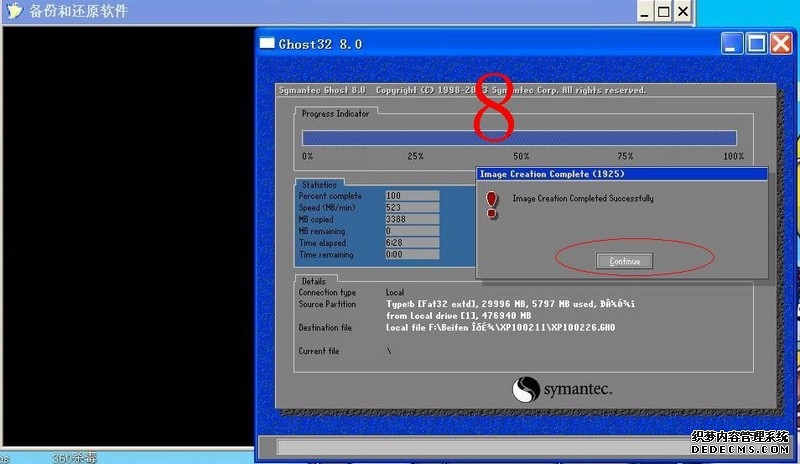Screen dimensions: 800x464
Task: Click the Destination file path XP100226.GHO
Action: pos(501,328)
